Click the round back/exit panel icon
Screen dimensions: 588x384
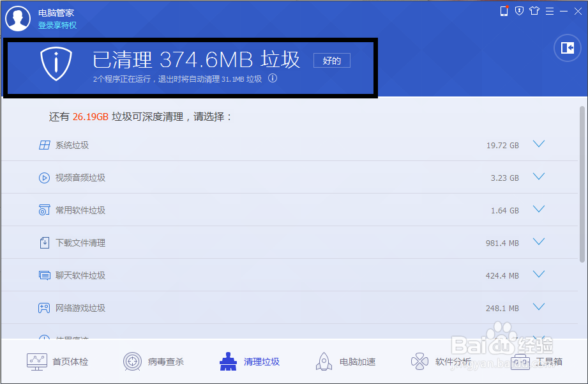point(568,48)
